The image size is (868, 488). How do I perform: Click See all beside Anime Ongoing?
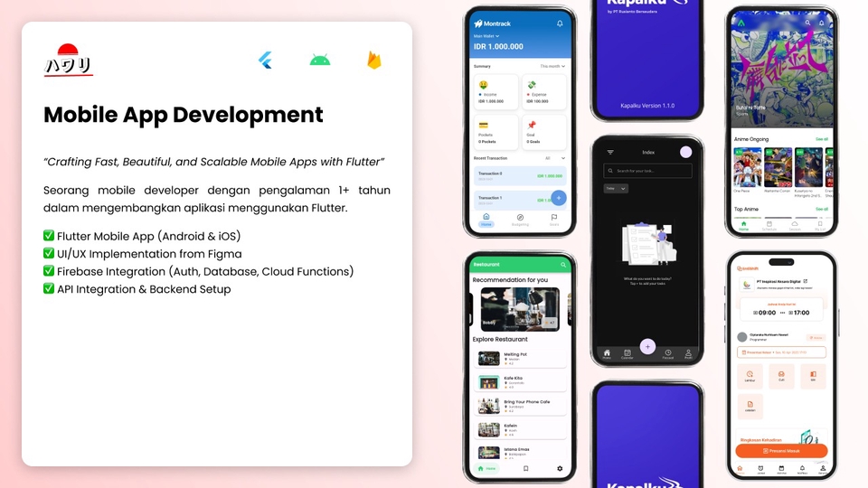point(822,139)
